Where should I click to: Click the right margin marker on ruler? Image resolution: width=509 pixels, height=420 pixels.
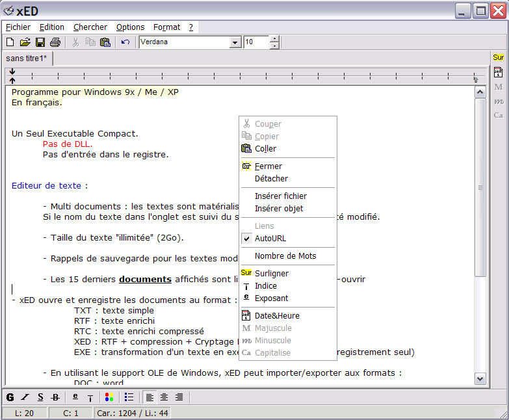(476, 79)
